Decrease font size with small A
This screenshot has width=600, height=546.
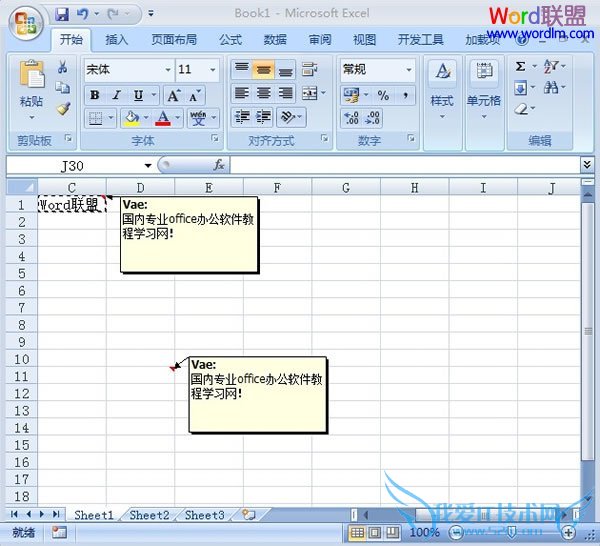point(195,95)
